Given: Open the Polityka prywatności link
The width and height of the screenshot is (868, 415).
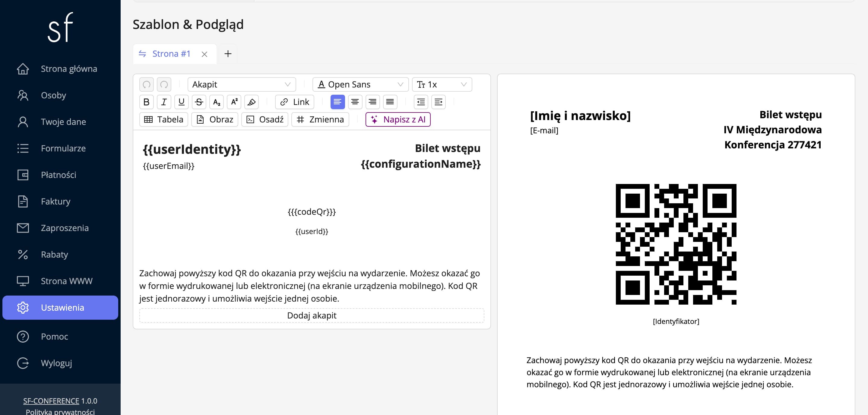Looking at the screenshot, I should pos(60,412).
